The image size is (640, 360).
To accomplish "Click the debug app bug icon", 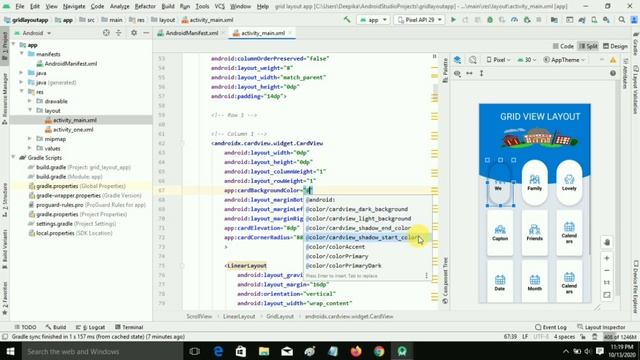I will 490,20.
